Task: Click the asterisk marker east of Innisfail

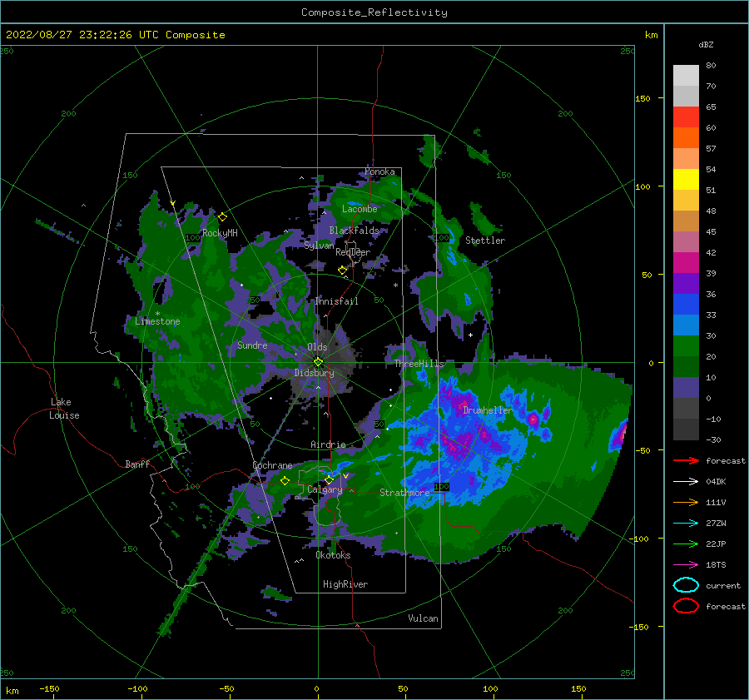Action: (x=395, y=285)
